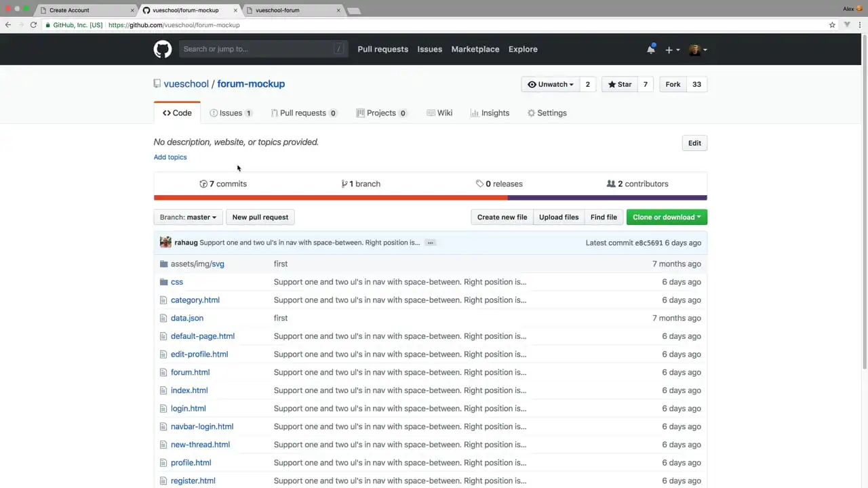The width and height of the screenshot is (868, 488).
Task: Open Pull requests in the top navigation
Action: (382, 49)
